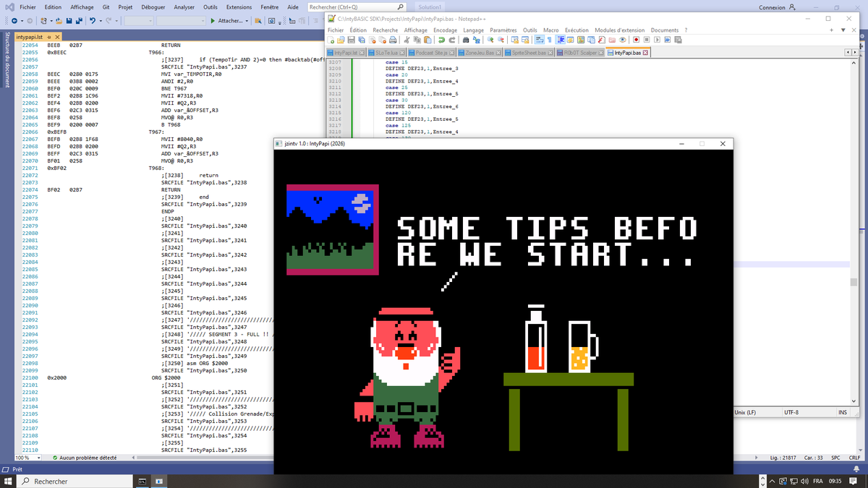
Task: Switch to SLoTe.lua tab in Notepad++
Action: click(386, 53)
